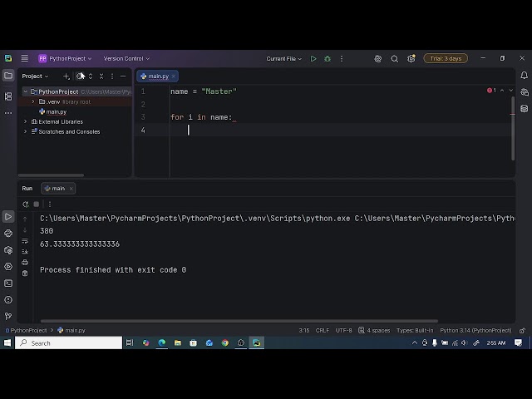Hide the Project panel
The image size is (532, 399).
(123, 76)
